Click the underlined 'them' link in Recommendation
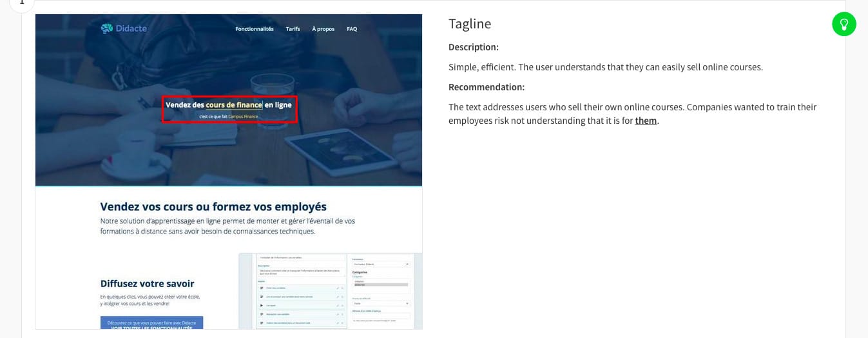 [646, 121]
